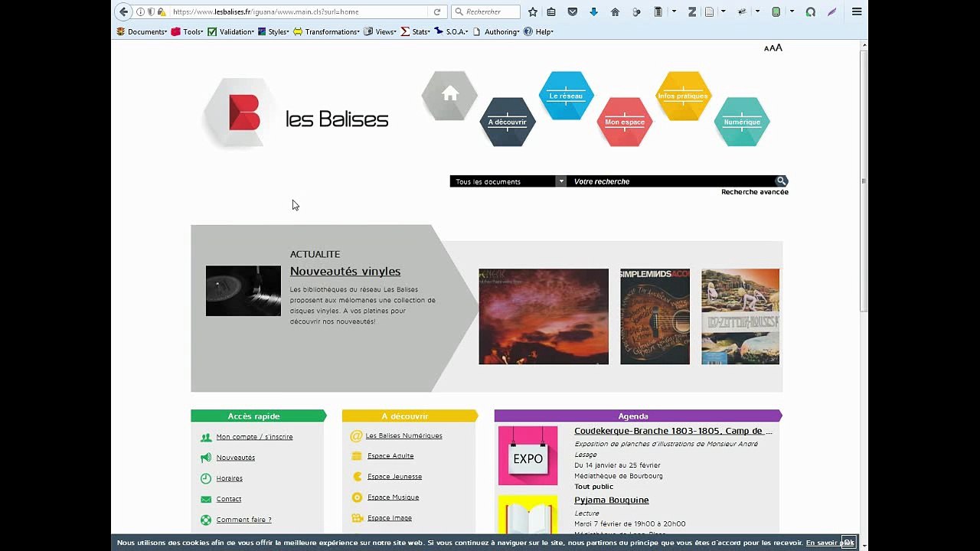980x551 pixels.
Task: Click the purple feather extension icon
Action: click(832, 11)
